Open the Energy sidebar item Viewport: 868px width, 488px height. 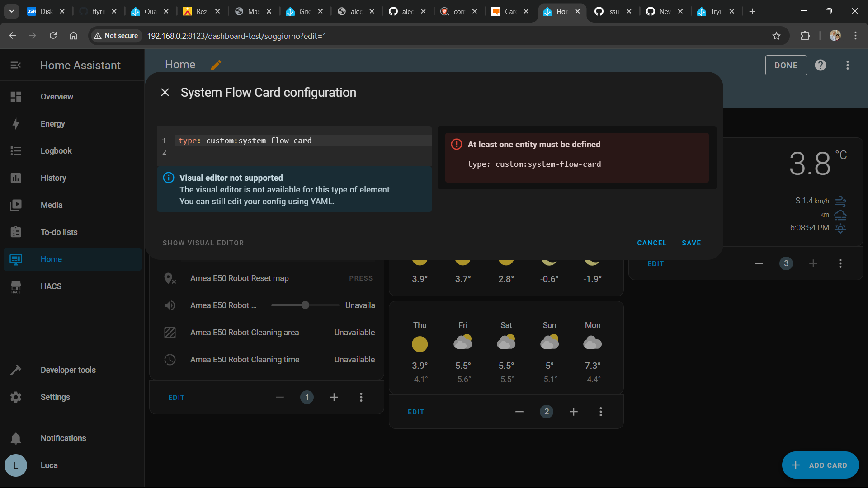click(52, 124)
